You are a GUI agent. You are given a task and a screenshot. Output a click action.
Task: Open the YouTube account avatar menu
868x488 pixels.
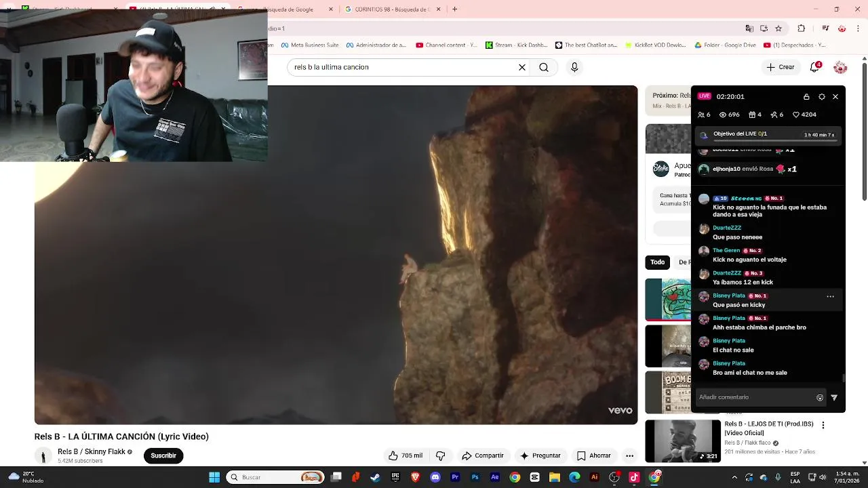coord(840,67)
